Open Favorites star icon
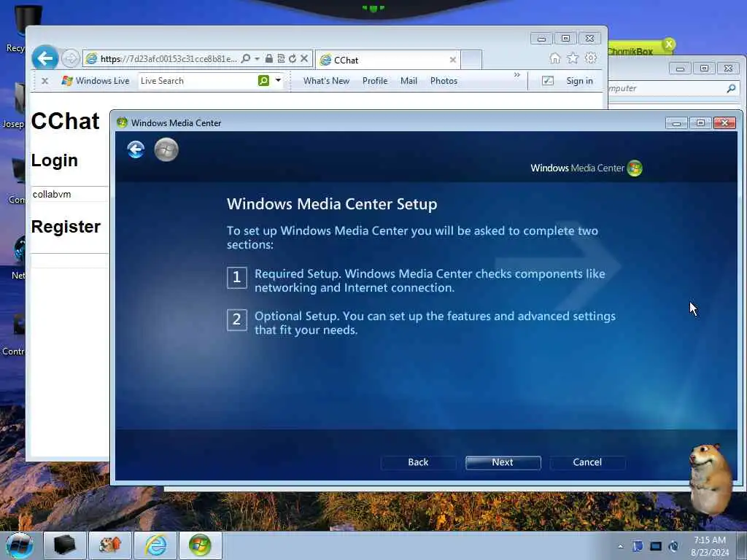The height and width of the screenshot is (560, 747). (x=573, y=58)
